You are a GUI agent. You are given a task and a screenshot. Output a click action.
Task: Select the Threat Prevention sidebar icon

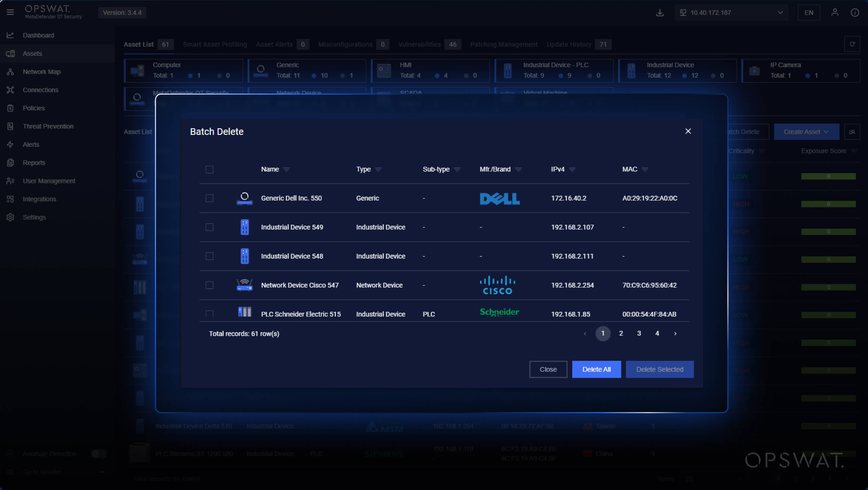(x=10, y=126)
